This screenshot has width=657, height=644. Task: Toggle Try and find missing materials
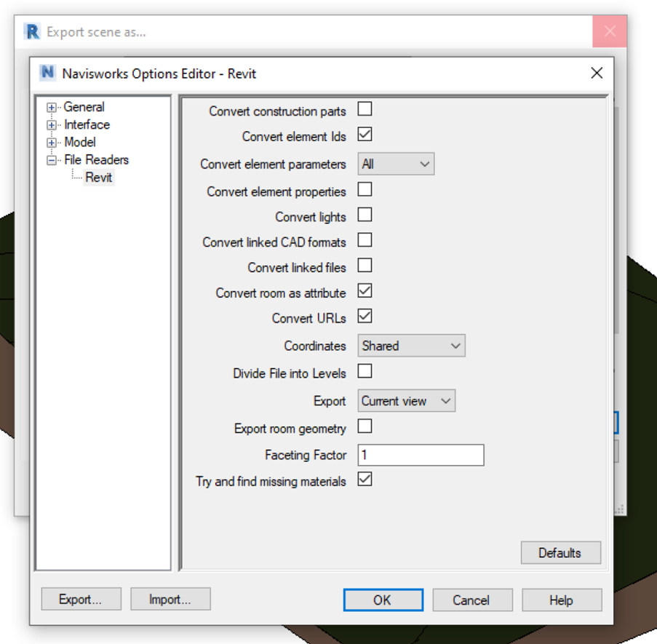point(365,480)
